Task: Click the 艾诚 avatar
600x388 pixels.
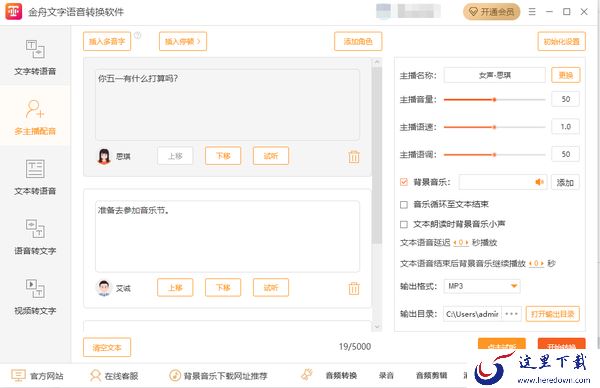Action: (104, 288)
